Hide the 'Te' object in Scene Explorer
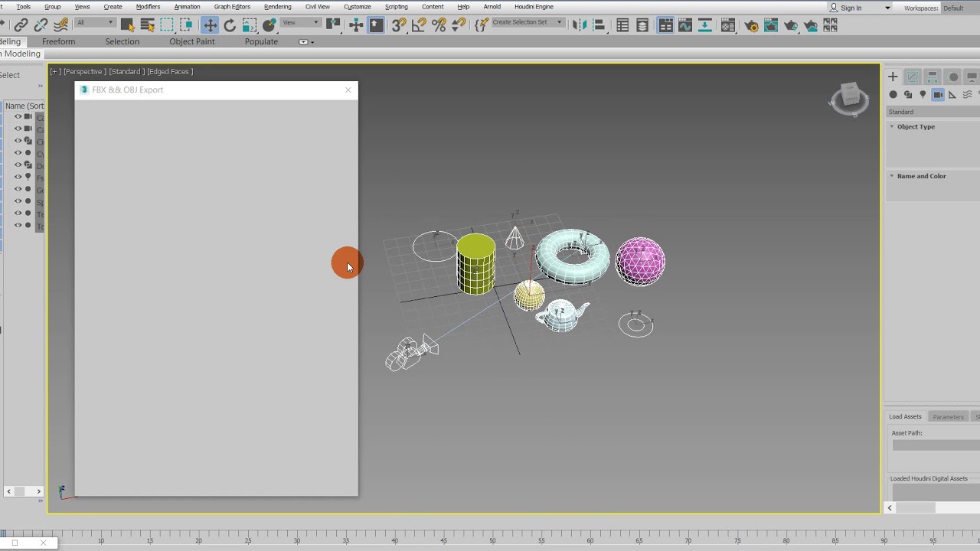Screen dimensions: 980x551 18,214
